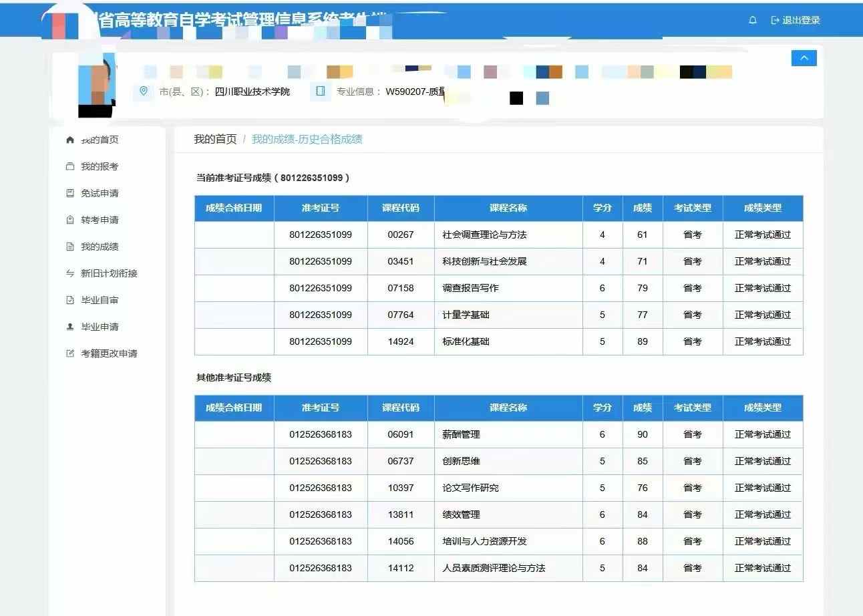
Task: Select the 标准化基础 course row
Action: click(x=466, y=341)
